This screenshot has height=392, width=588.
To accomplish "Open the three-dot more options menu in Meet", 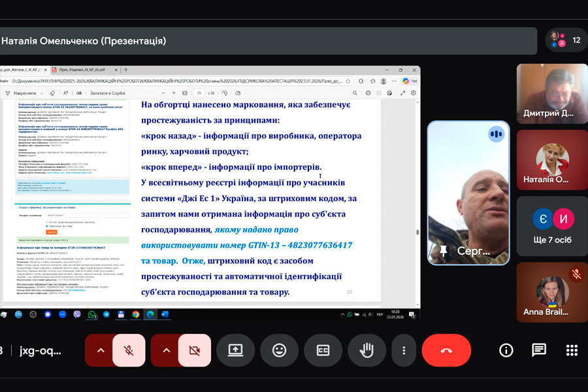I will pyautogui.click(x=404, y=350).
